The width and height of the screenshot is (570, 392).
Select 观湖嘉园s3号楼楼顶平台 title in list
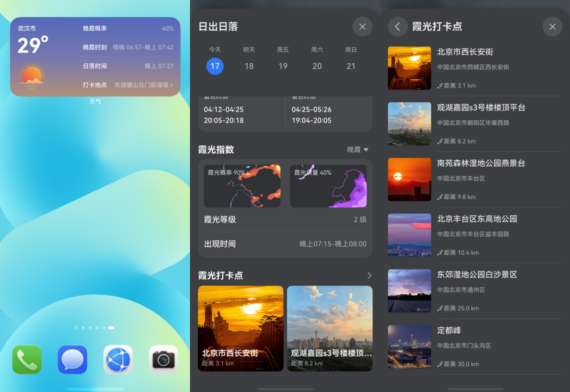(481, 107)
